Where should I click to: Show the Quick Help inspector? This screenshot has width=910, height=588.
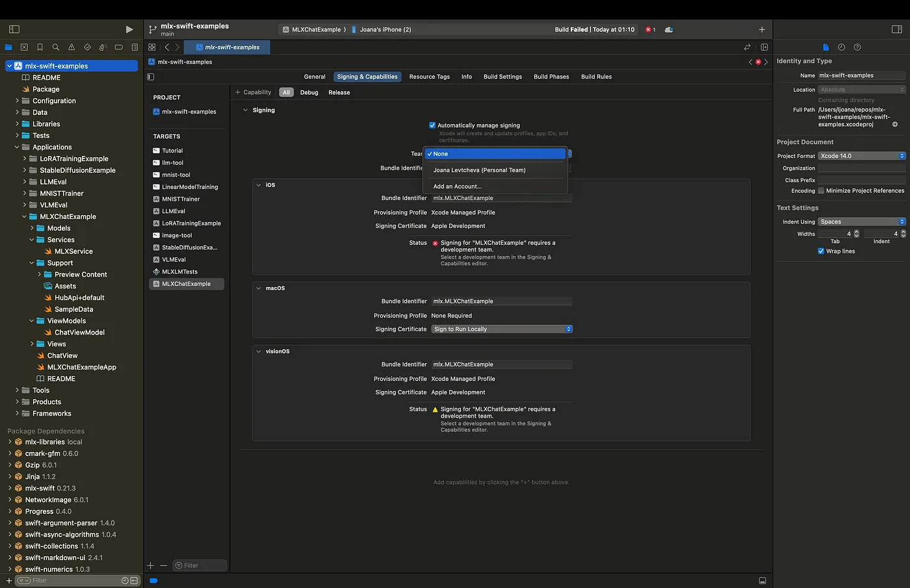(x=857, y=47)
